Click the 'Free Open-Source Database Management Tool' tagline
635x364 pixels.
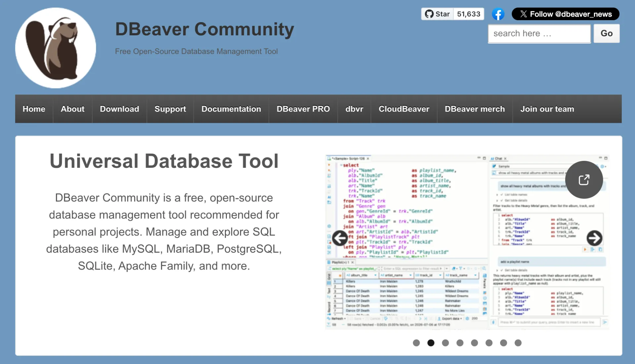pyautogui.click(x=196, y=52)
